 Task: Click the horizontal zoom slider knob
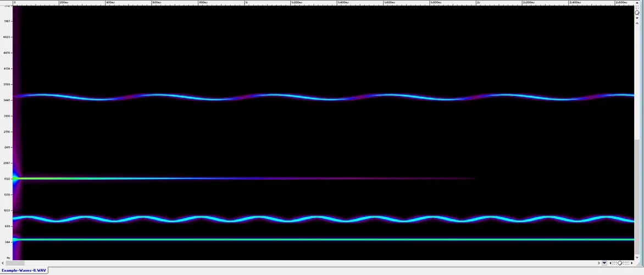pos(620,263)
